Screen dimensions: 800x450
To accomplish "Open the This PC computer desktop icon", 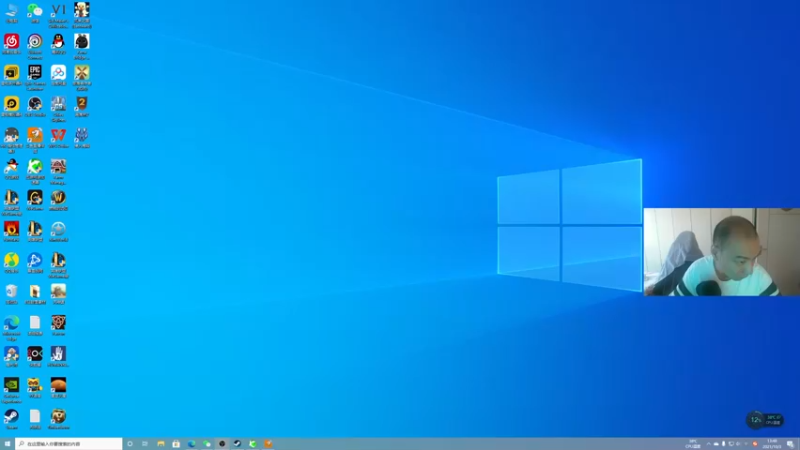I will click(11, 13).
